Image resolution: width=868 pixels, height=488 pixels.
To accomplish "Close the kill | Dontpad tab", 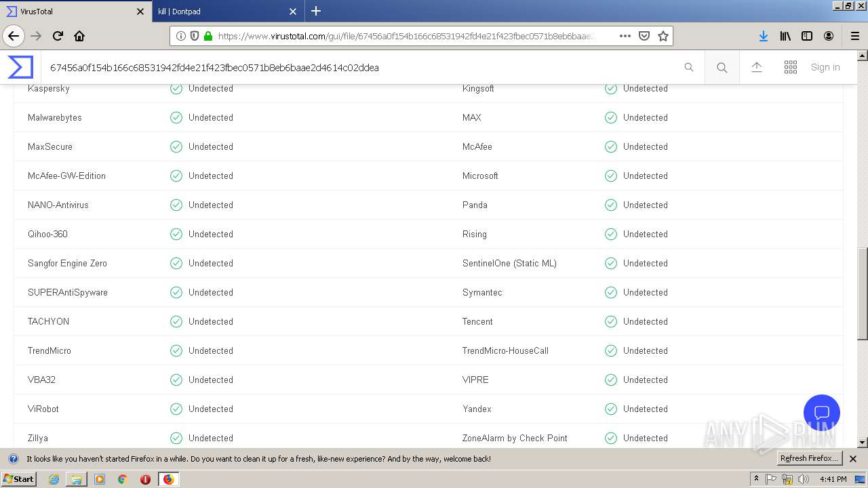I will 292,12.
